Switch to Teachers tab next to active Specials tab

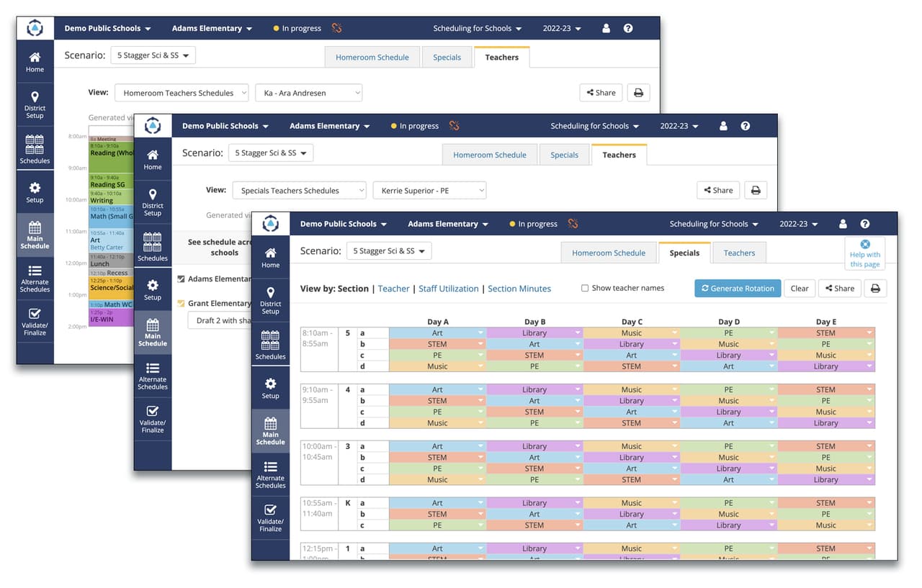[739, 253]
